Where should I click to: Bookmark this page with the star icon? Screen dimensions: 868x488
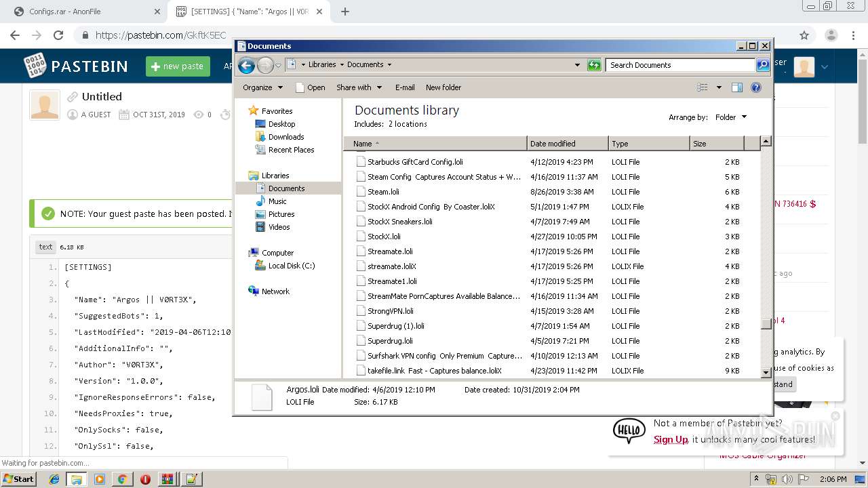coord(804,35)
